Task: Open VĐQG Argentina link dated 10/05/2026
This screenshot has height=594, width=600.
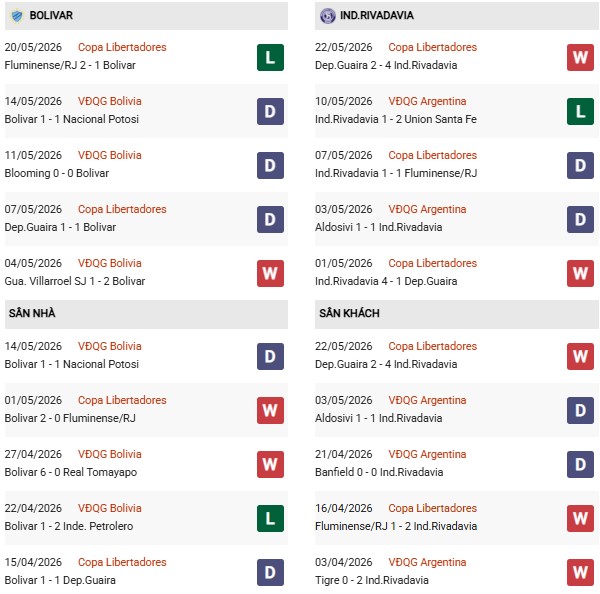Action: coord(427,101)
